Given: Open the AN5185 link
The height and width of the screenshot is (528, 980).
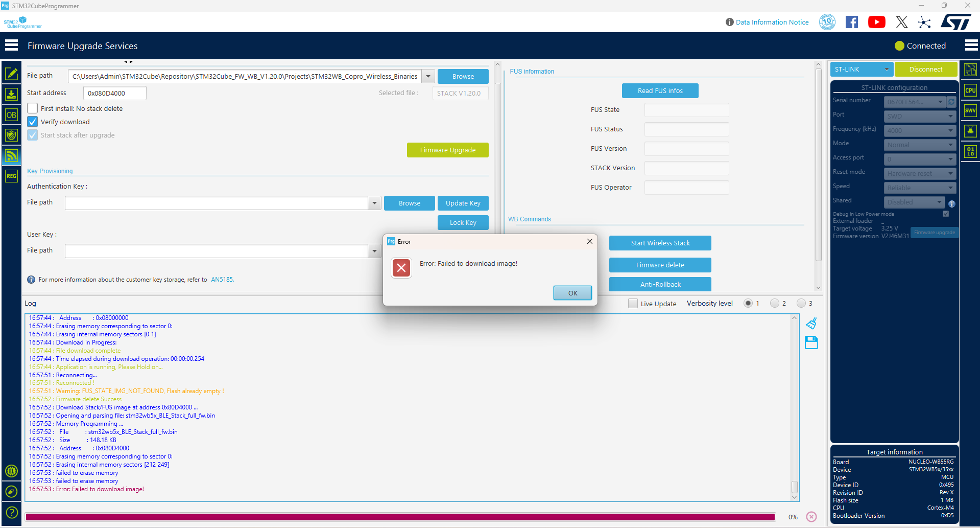Looking at the screenshot, I should tap(222, 280).
